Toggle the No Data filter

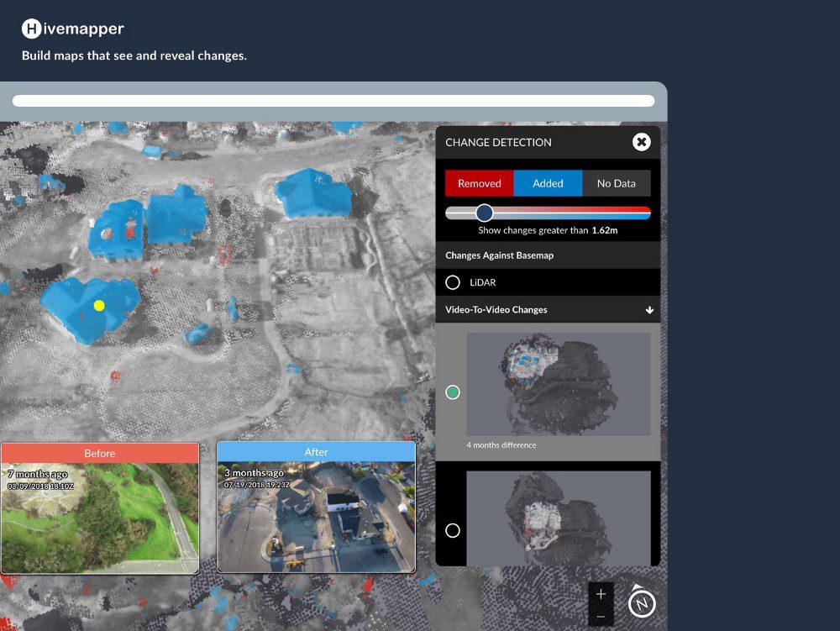pos(617,183)
